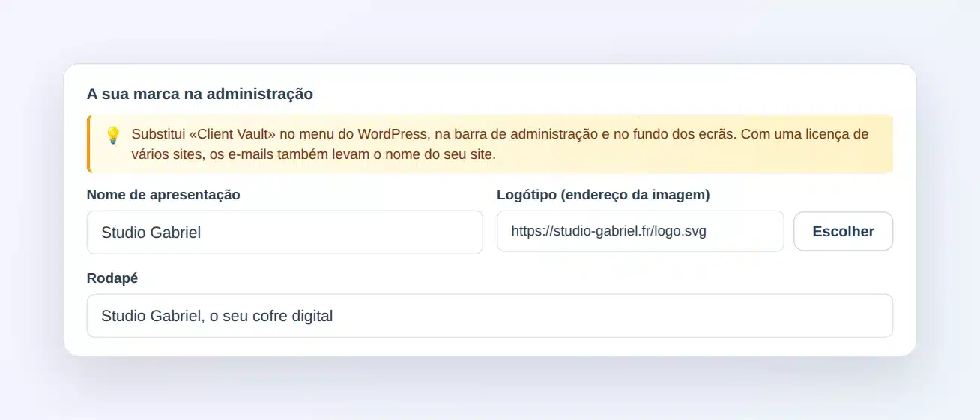Click the "Logótipo (endereço da imagem)" label
980x420 pixels.
click(603, 195)
